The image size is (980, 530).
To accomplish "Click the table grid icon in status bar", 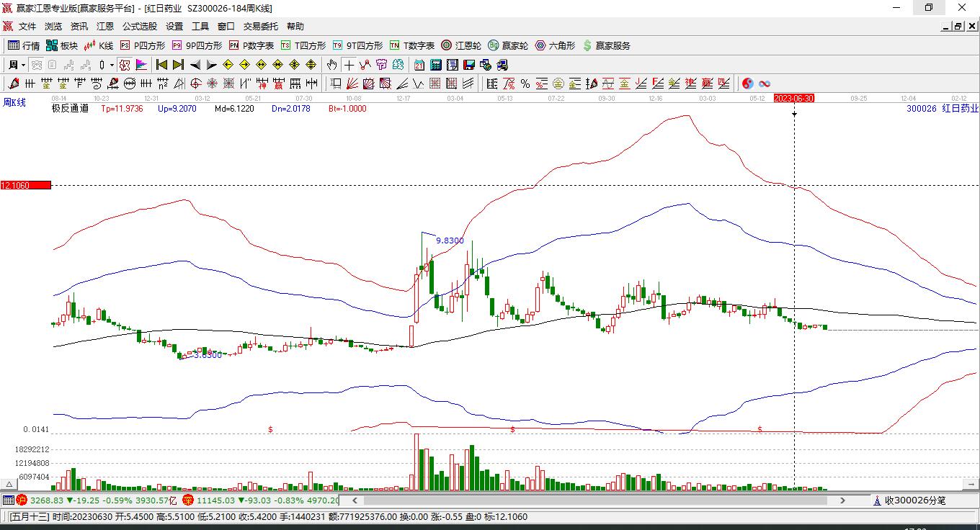I will click(8, 500).
